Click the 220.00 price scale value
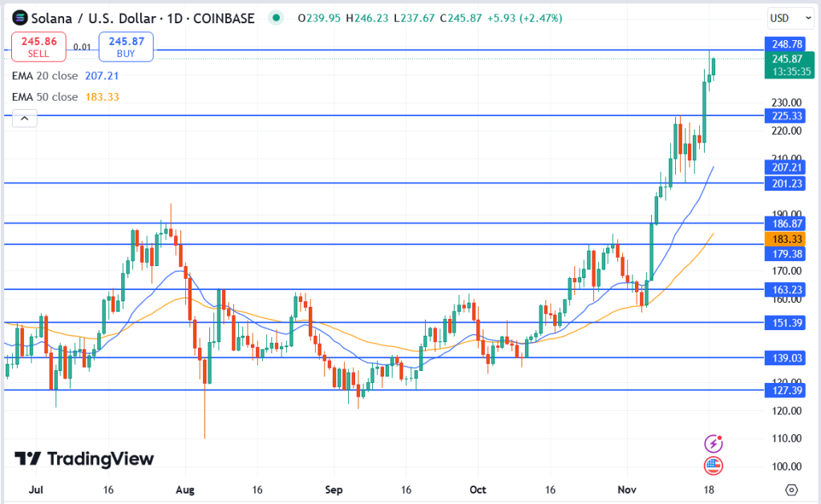This screenshot has width=821, height=504. 787,131
